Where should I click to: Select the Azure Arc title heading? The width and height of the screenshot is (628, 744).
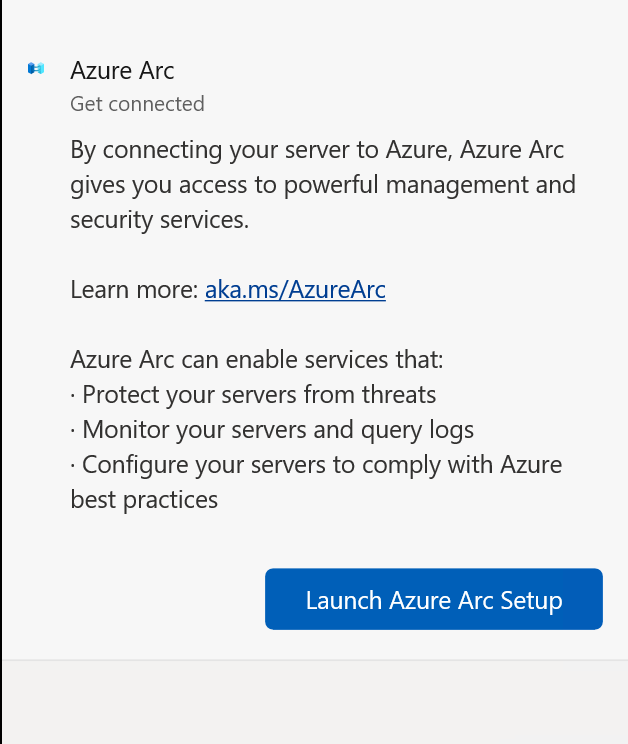[x=122, y=71]
